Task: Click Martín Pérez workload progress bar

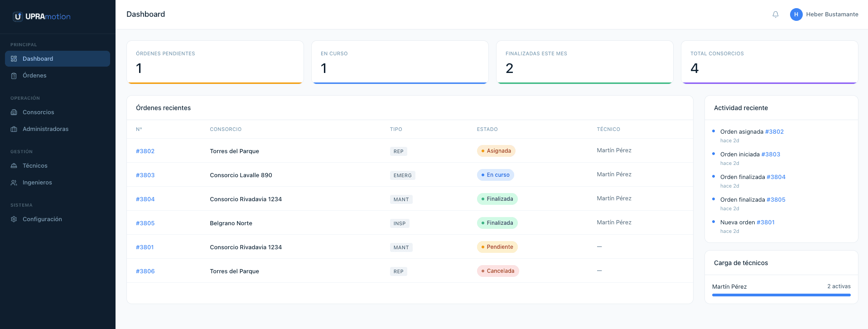Action: [781, 295]
